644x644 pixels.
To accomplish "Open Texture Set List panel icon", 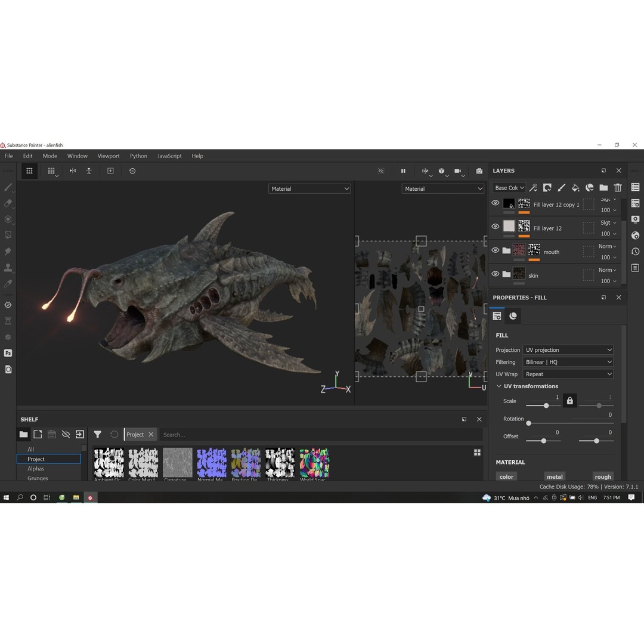I will click(636, 187).
